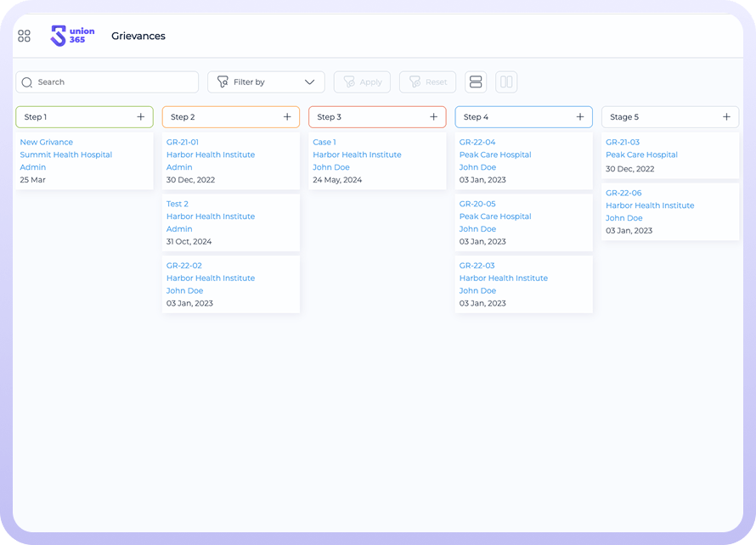Open the app grid menu icon

pyautogui.click(x=24, y=36)
